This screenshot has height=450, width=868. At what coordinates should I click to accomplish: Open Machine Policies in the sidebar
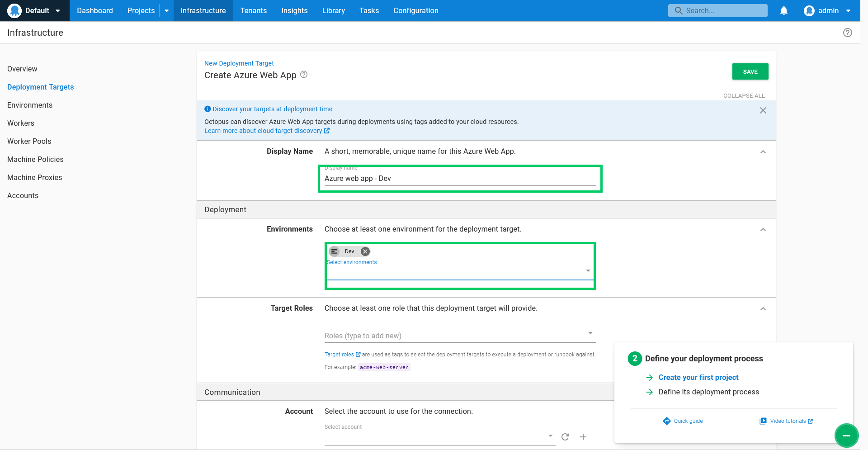pyautogui.click(x=35, y=159)
